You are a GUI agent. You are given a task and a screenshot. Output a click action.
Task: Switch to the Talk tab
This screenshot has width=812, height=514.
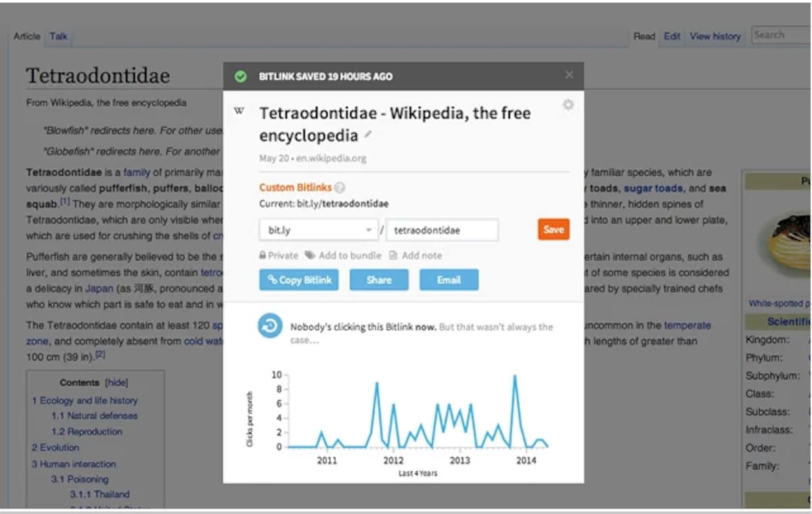click(x=58, y=37)
